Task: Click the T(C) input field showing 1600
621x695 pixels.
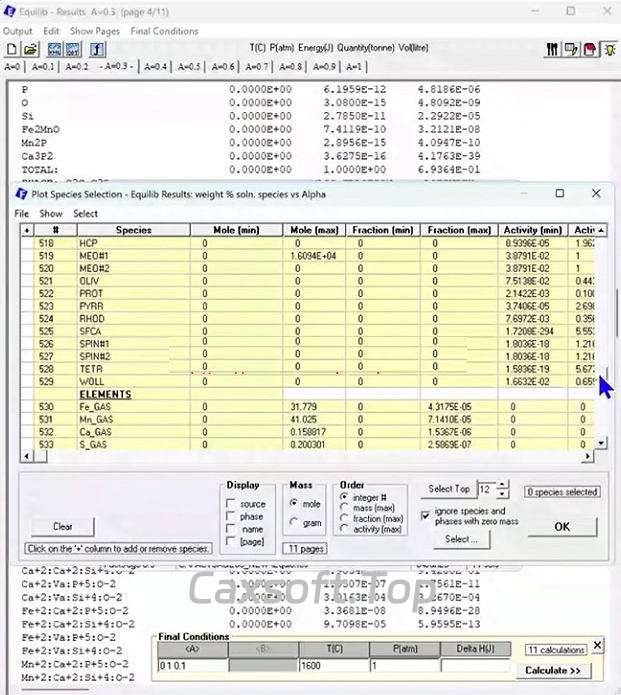Action: 333,665
